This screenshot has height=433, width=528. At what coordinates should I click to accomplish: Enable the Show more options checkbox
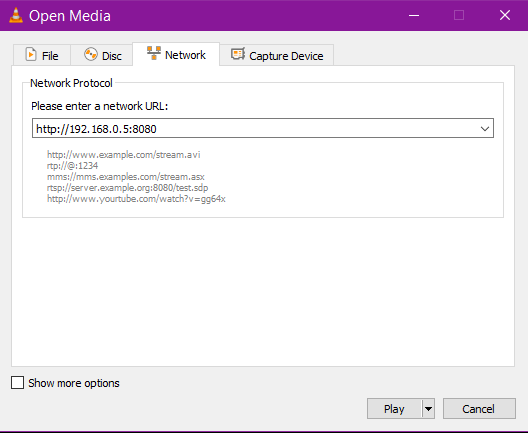pos(18,383)
